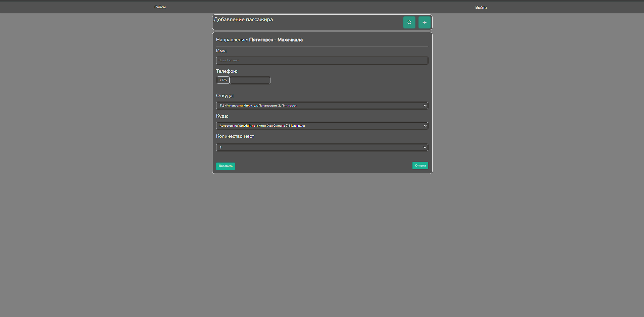
Task: Expand the Куда dropdown arrow
Action: click(x=425, y=126)
